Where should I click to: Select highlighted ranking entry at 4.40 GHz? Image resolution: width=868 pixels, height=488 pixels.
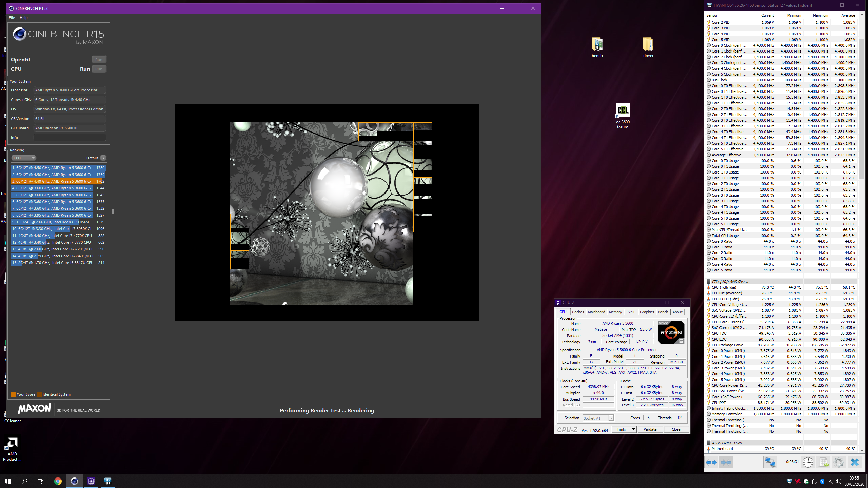(58, 181)
